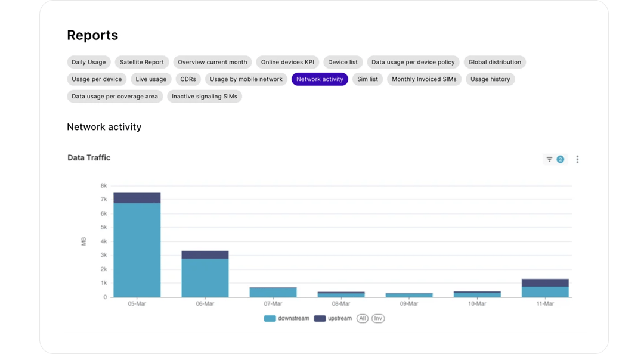
Task: Select the Usage by mobile network chip
Action: (246, 79)
